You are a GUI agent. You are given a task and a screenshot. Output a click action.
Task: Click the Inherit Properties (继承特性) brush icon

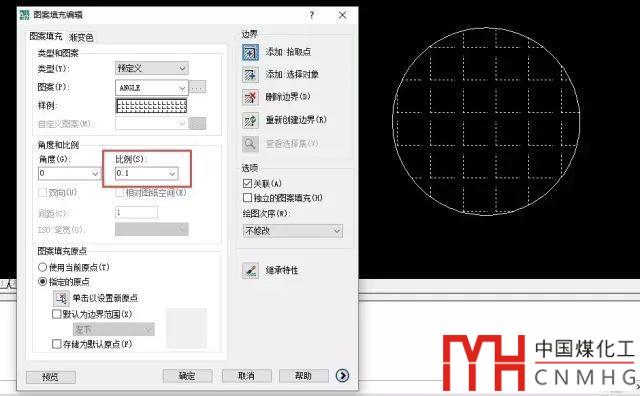pos(250,270)
